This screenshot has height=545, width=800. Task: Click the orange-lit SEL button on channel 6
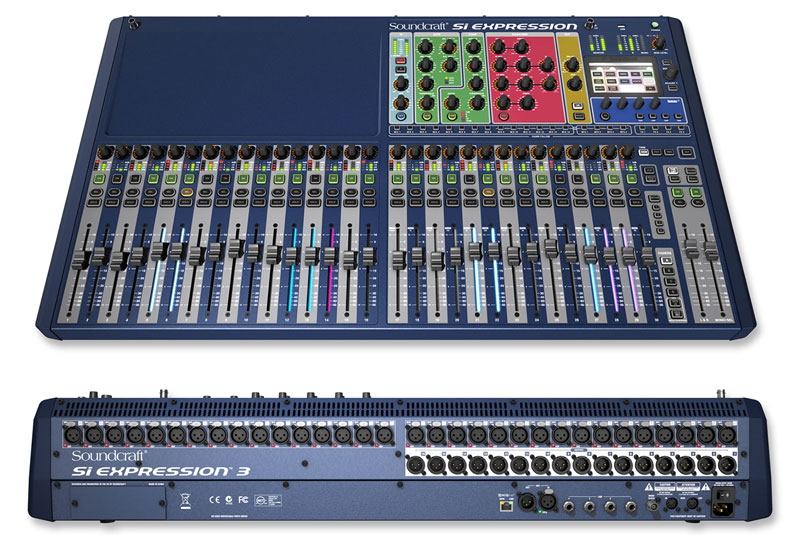point(187,192)
